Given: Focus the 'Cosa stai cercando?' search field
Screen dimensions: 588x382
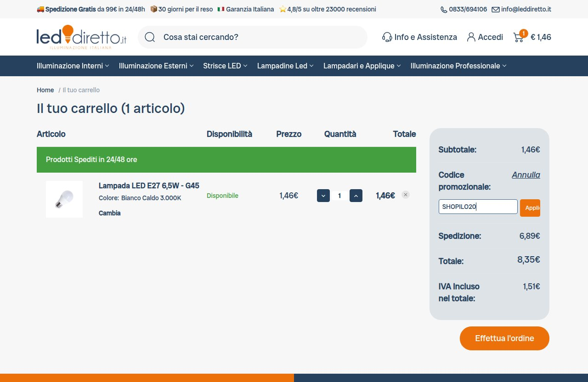Looking at the screenshot, I should (x=253, y=37).
